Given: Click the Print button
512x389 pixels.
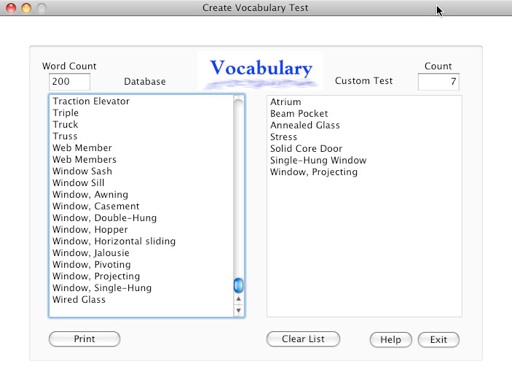Looking at the screenshot, I should (x=84, y=339).
